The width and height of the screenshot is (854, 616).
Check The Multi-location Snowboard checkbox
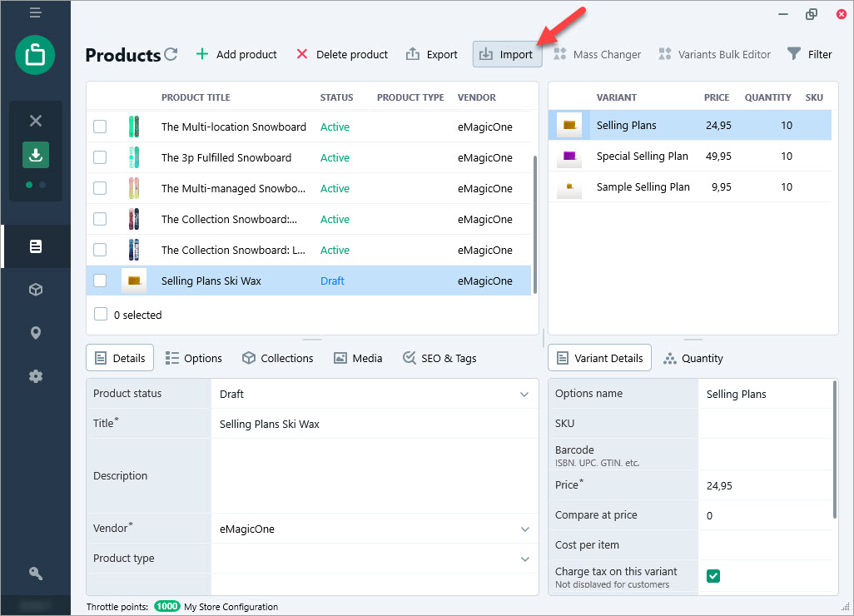point(100,127)
